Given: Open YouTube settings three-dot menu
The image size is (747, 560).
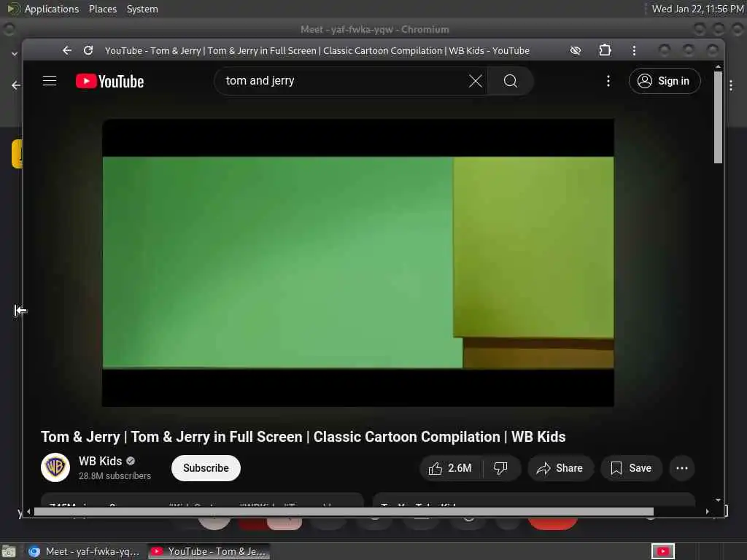Looking at the screenshot, I should coord(608,81).
